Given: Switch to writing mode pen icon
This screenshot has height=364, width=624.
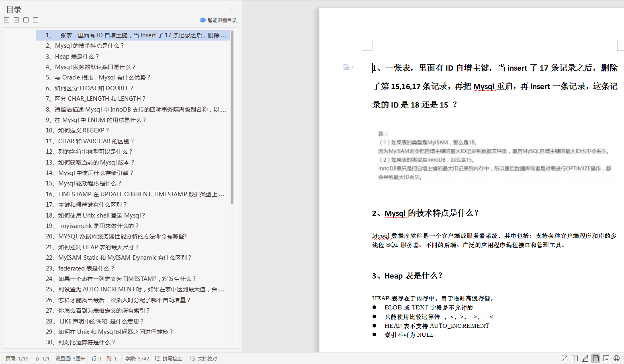Looking at the screenshot, I should (585, 358).
